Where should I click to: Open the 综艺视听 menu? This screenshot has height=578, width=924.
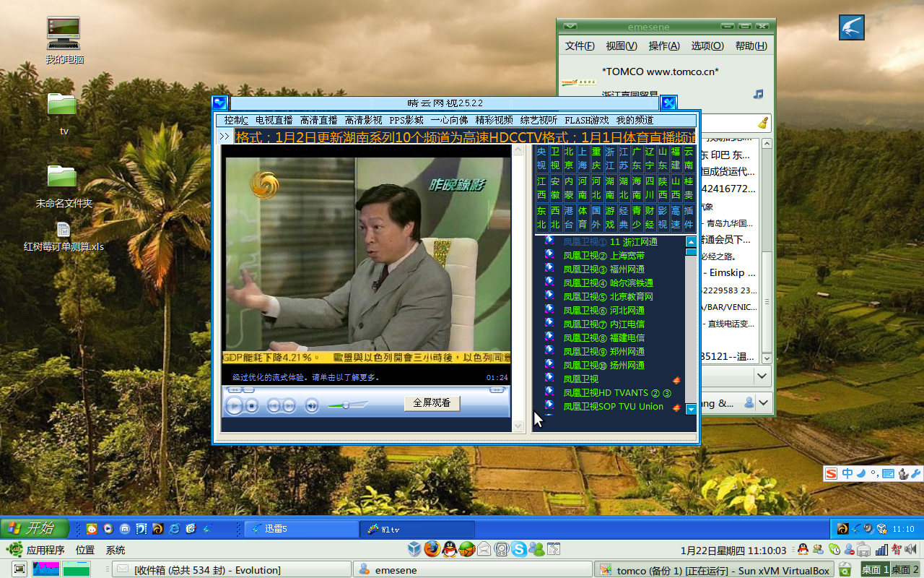[539, 121]
